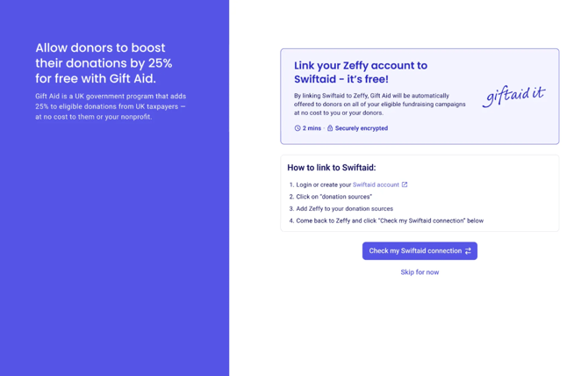Click step 4 Come back to Zeffy text
This screenshot has width=588, height=376.
pyautogui.click(x=386, y=221)
